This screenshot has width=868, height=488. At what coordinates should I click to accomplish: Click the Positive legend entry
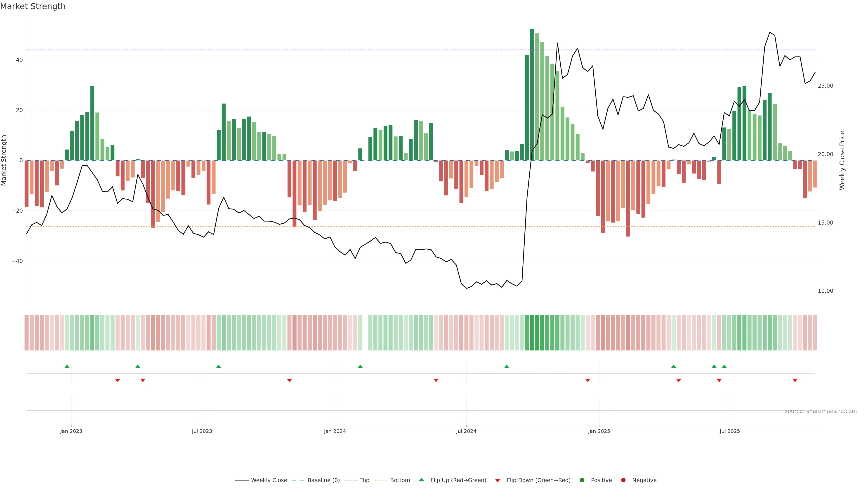click(601, 480)
